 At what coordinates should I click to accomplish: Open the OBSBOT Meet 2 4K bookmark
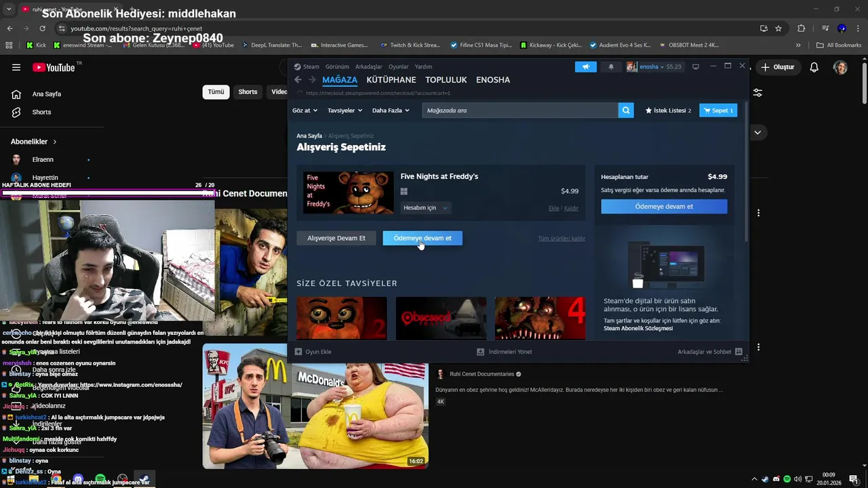688,45
